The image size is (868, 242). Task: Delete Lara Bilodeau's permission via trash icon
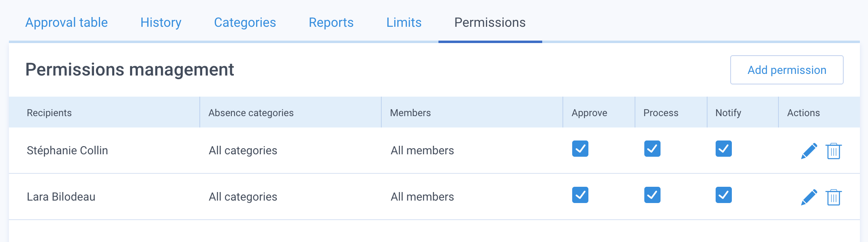point(834,197)
